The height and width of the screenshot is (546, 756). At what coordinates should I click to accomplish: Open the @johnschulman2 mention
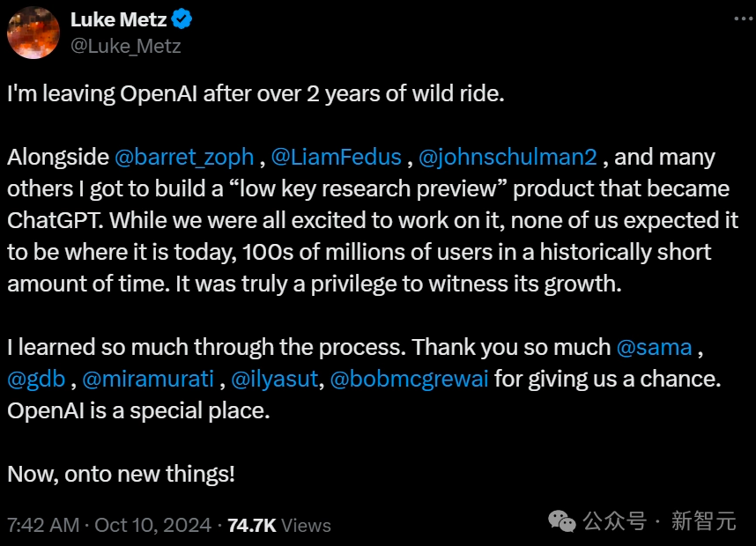(508, 158)
